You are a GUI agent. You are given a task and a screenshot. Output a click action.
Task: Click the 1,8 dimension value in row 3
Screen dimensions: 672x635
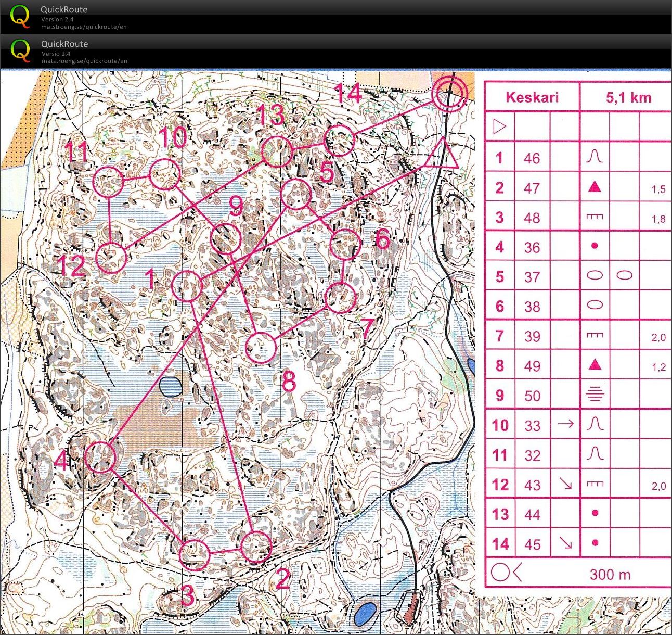(658, 219)
